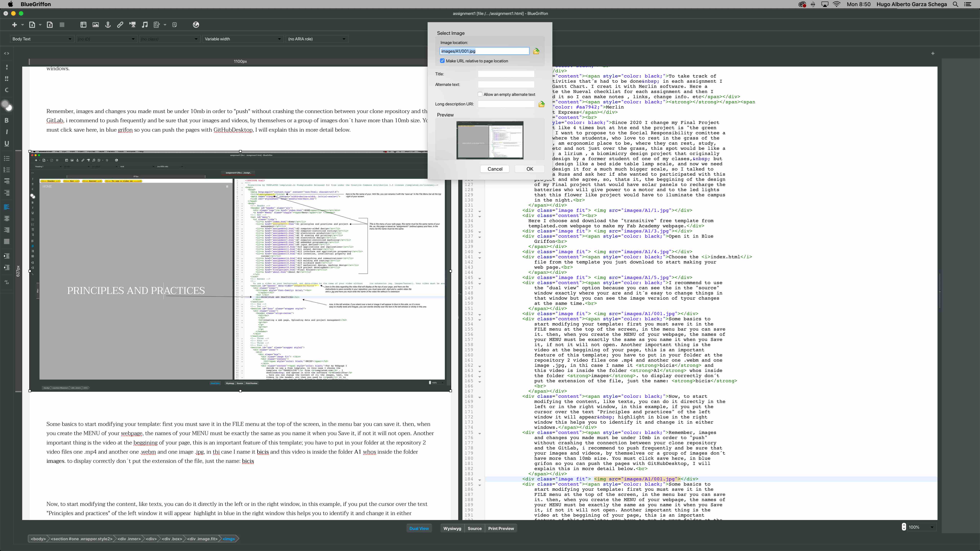The height and width of the screenshot is (551, 980).
Task: Uncheck Make URL relative to page location
Action: tap(442, 61)
